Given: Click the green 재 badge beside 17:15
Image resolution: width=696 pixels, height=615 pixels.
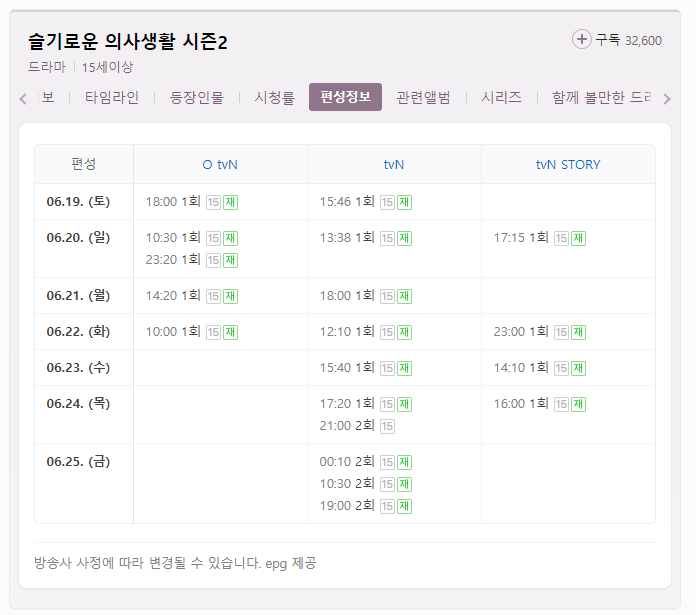Looking at the screenshot, I should [578, 238].
